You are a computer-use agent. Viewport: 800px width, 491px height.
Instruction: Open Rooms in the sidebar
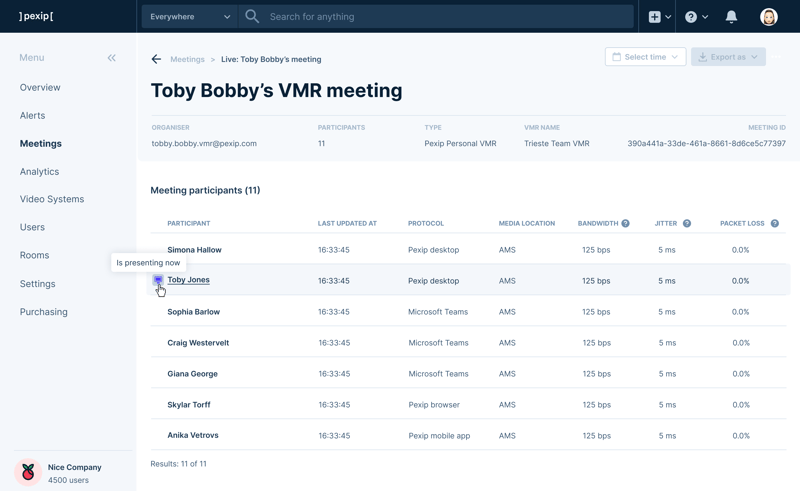pyautogui.click(x=34, y=255)
